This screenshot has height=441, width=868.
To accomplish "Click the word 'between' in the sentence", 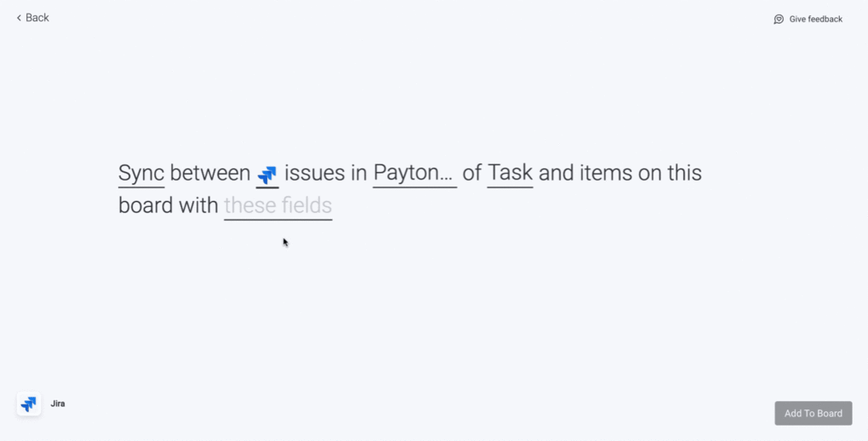I will [x=210, y=173].
